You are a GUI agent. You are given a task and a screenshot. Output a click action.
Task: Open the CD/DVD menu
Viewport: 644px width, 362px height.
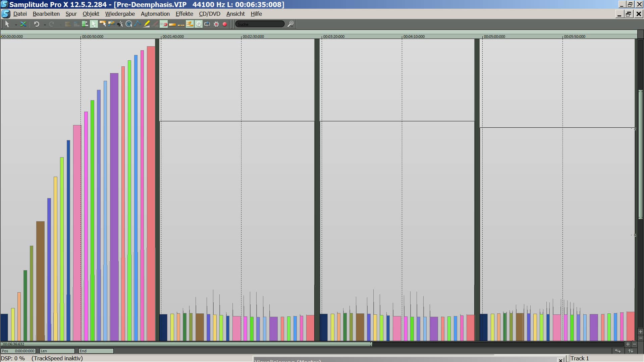[x=209, y=14]
